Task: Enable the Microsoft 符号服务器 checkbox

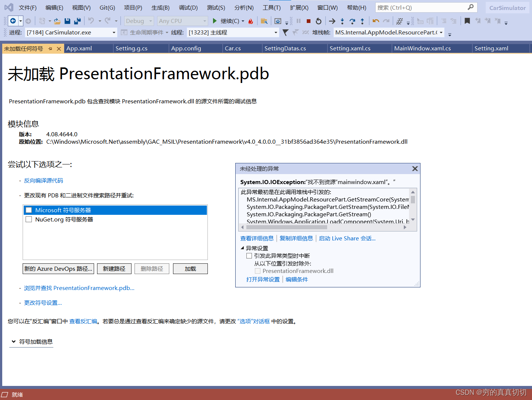Action: tap(29, 210)
